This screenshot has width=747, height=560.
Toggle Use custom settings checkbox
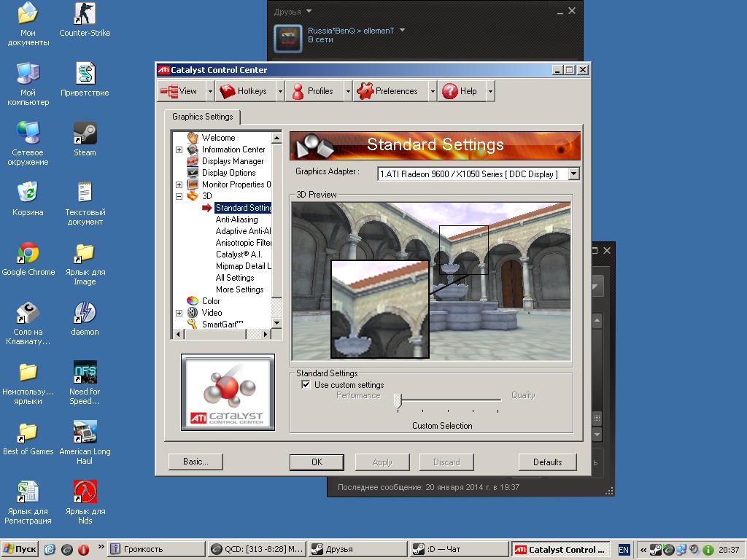306,385
